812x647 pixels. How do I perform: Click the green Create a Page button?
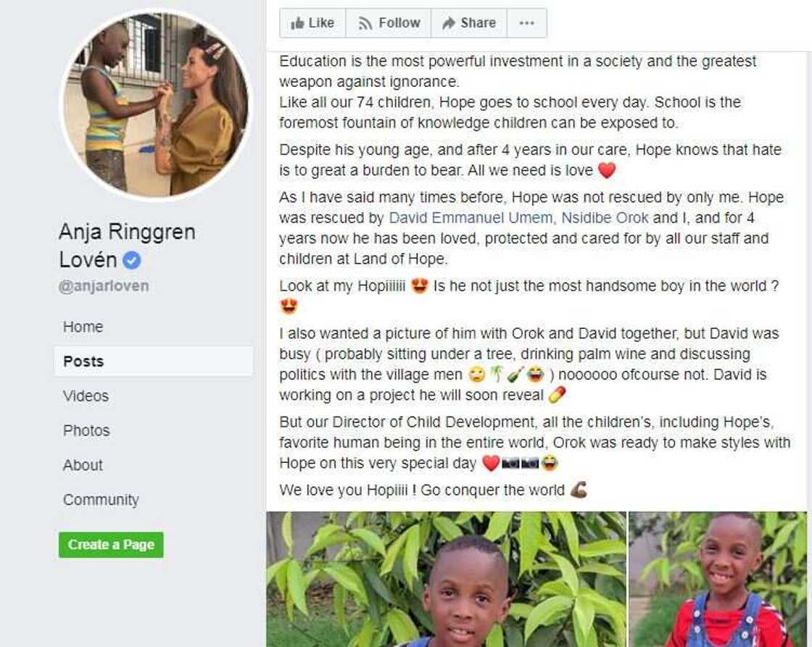(x=111, y=545)
